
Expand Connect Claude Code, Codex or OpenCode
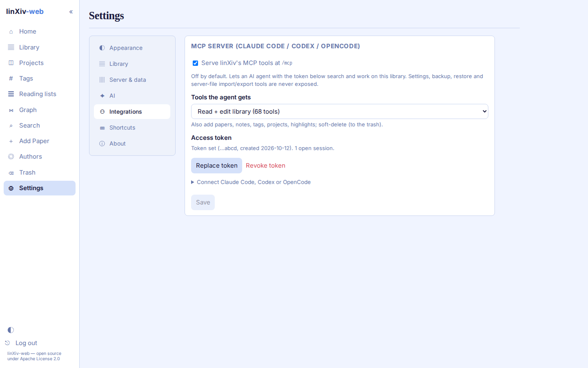251,182
